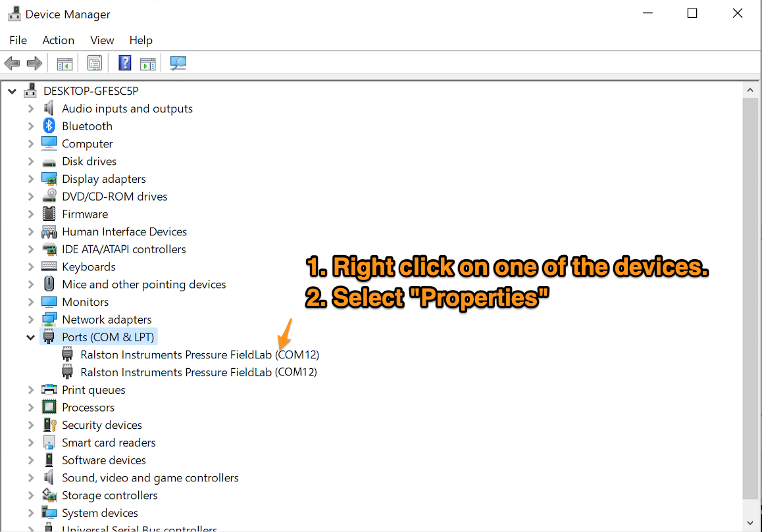Image resolution: width=762 pixels, height=532 pixels.
Task: Click the vertical scrollbar thumb
Action: pos(750,299)
